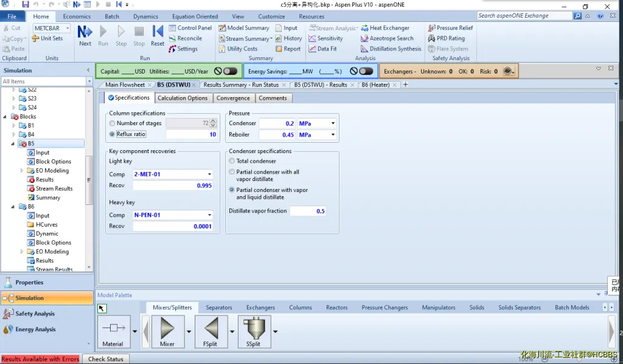Insert an SSplit block from palette

coord(254,331)
